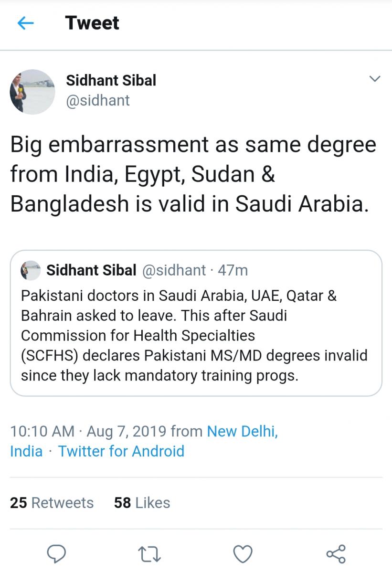This screenshot has width=392, height=573.
Task: View the 25 Retweets list
Action: point(52,503)
